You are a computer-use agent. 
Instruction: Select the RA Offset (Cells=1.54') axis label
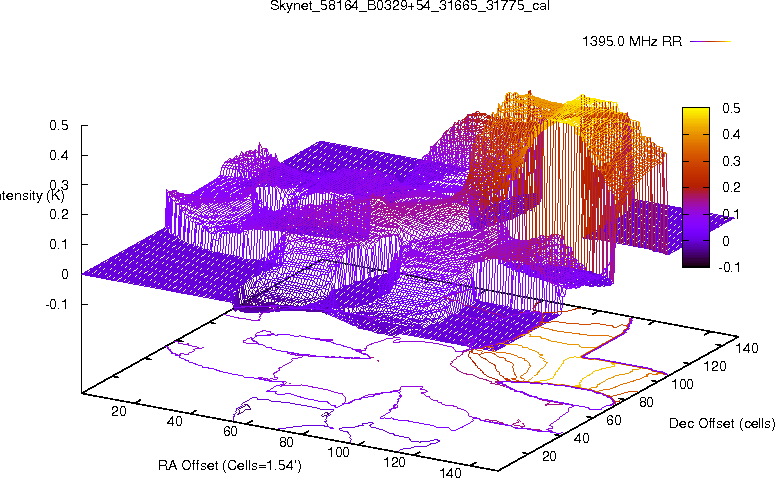click(x=230, y=465)
